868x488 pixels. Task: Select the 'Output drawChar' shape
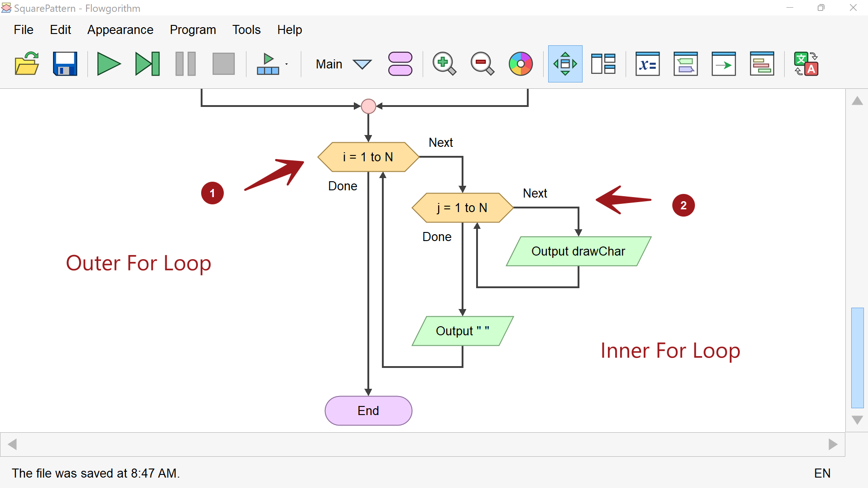(579, 251)
